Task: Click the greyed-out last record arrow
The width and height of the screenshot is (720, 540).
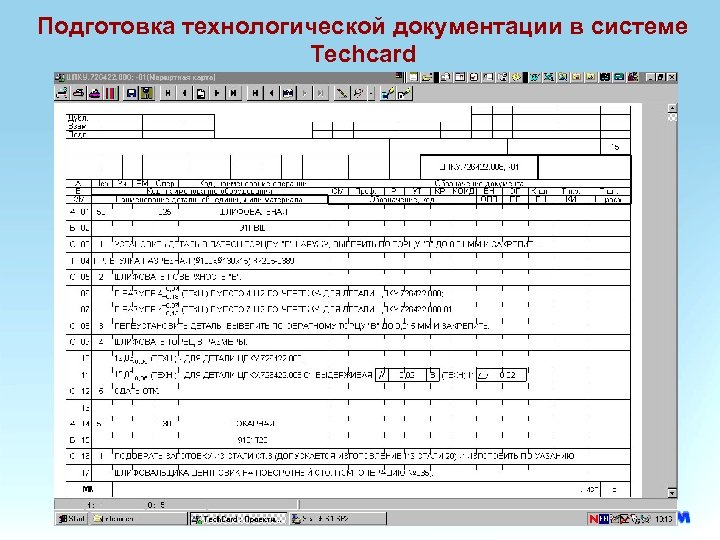Action: pyautogui.click(x=321, y=93)
